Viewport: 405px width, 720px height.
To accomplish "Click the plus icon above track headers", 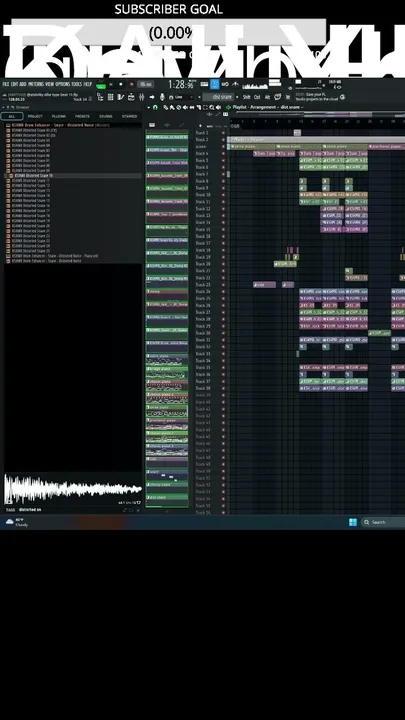I will [x=201, y=126].
